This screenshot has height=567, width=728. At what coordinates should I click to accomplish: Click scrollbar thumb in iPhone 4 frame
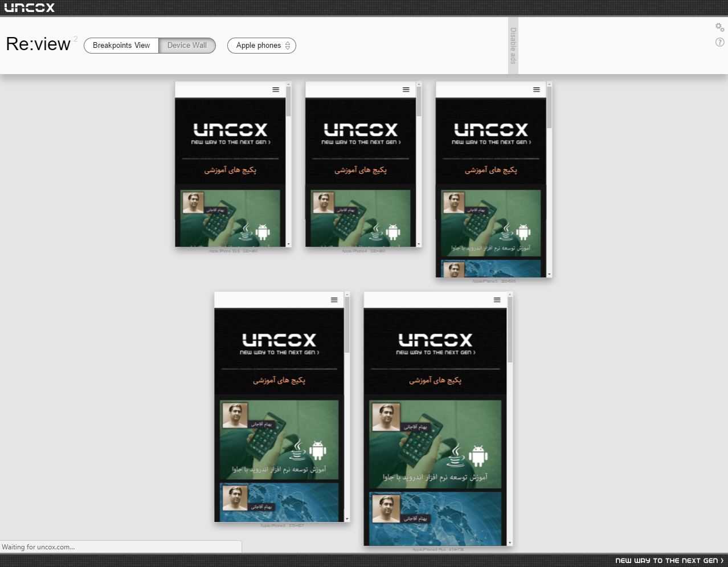tap(419, 101)
